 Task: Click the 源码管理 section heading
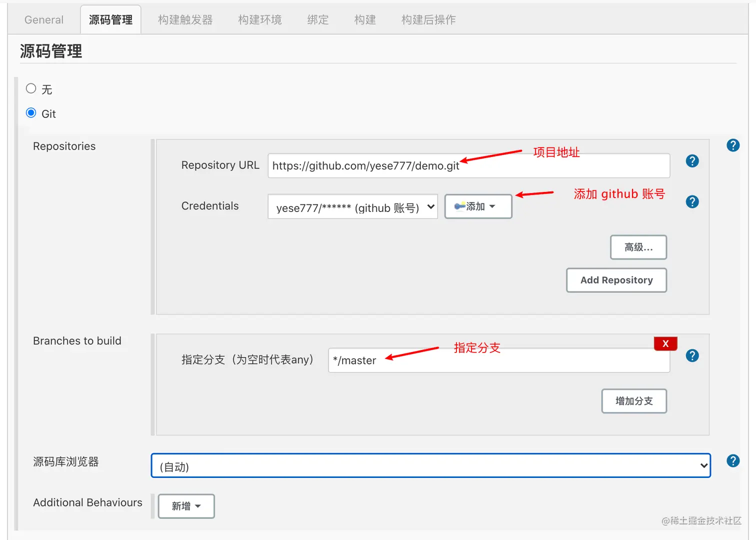click(51, 51)
